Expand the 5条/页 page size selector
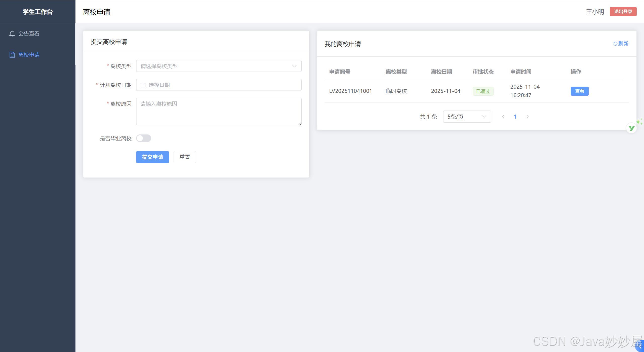This screenshot has width=644, height=352. coord(467,117)
